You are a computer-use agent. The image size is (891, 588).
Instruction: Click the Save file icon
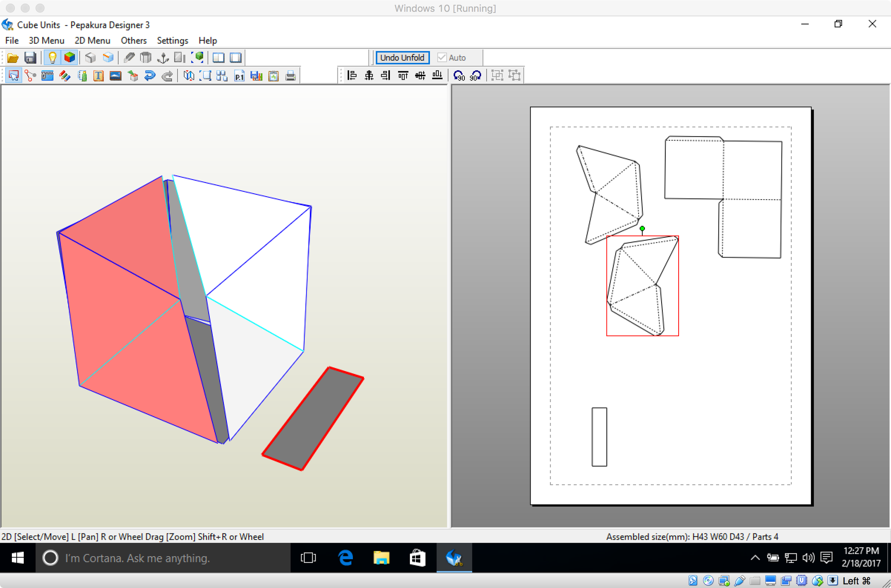coord(30,58)
